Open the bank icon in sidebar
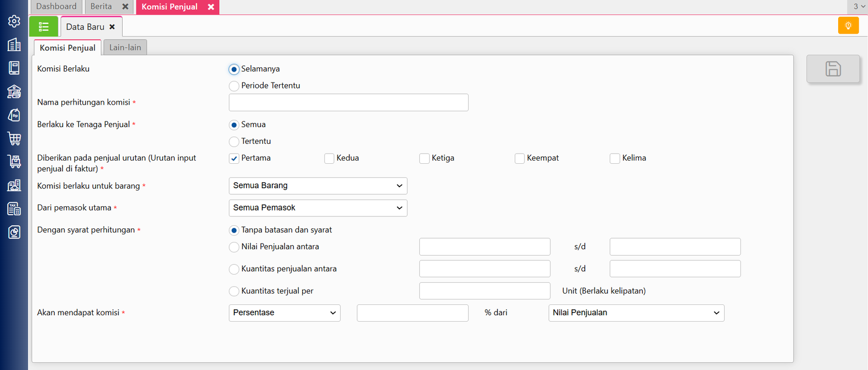868x370 pixels. 14,91
